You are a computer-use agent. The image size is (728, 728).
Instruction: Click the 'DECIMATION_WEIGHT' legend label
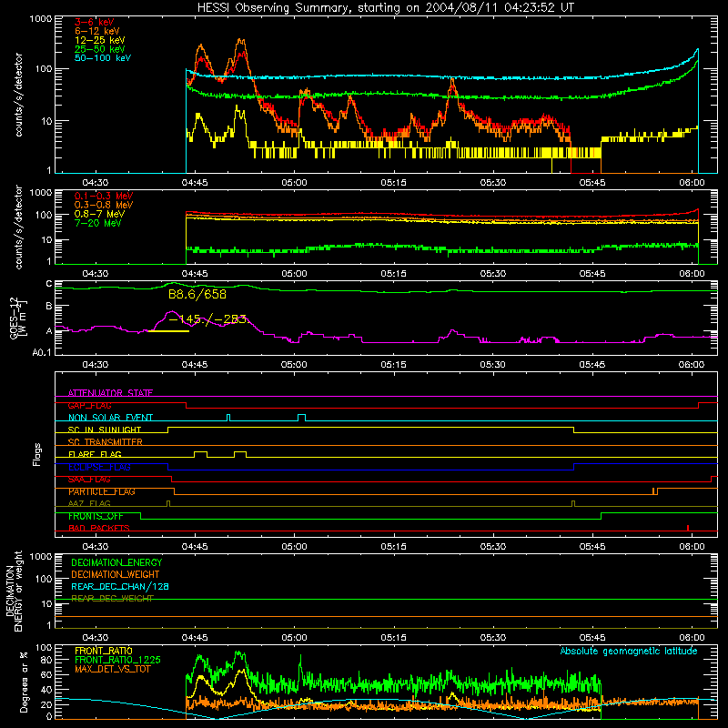116,574
